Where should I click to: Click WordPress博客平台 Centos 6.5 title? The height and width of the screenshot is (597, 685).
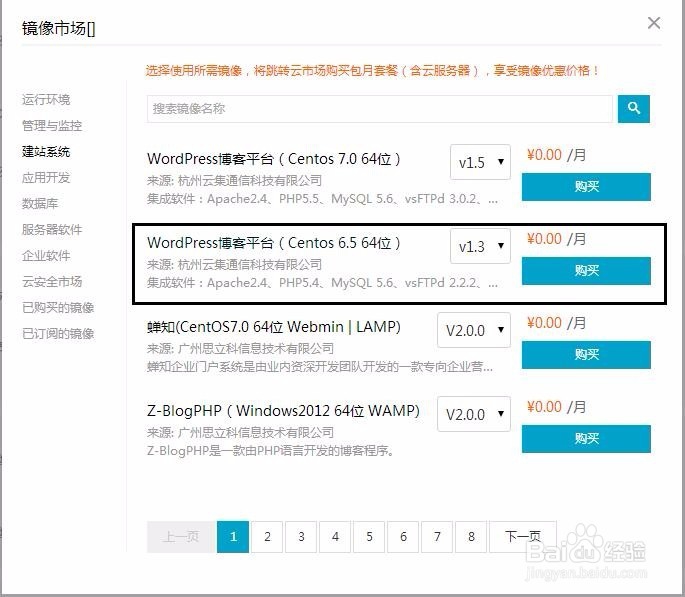274,243
